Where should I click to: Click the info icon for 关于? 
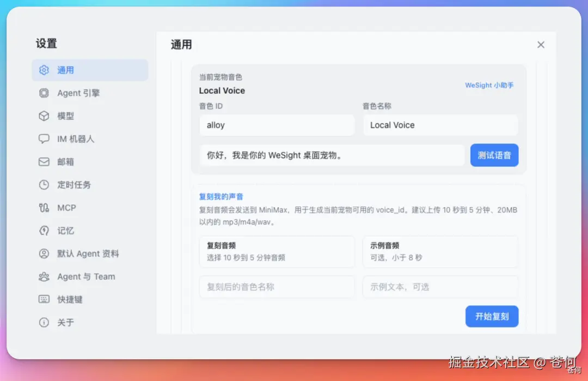44,322
